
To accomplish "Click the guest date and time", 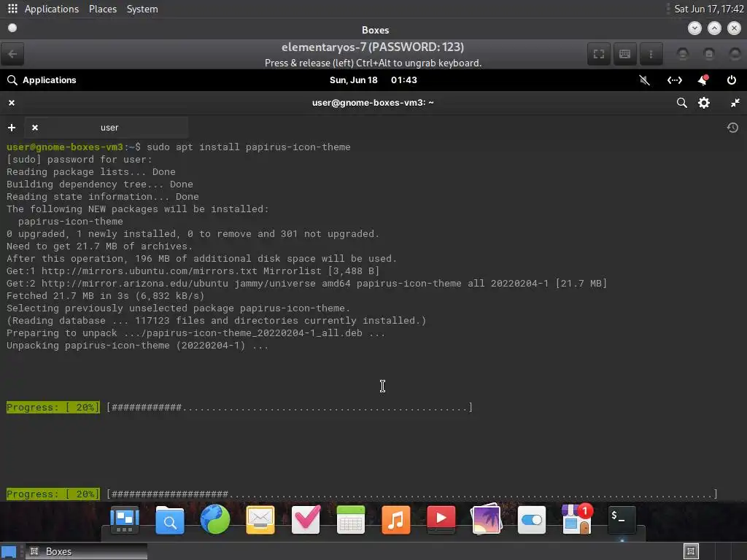I will pyautogui.click(x=373, y=80).
